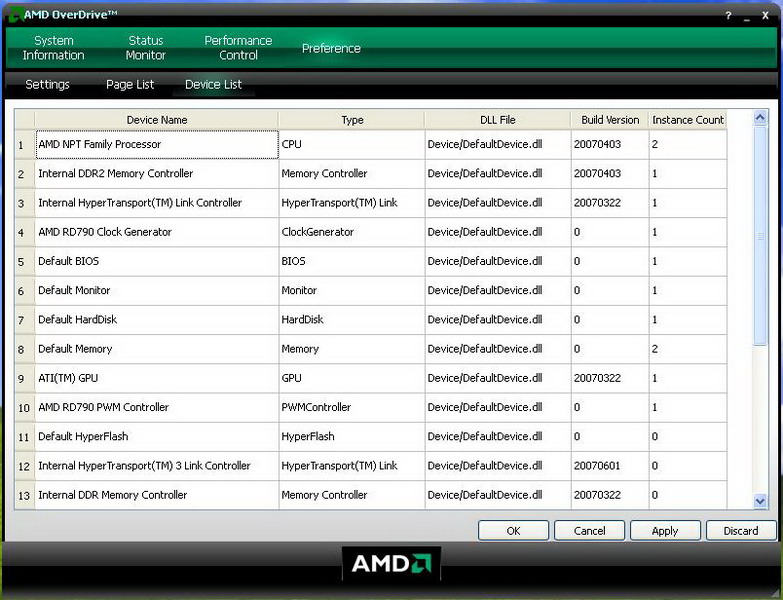Click row header number 1
This screenshot has width=783, height=600.
[x=25, y=145]
